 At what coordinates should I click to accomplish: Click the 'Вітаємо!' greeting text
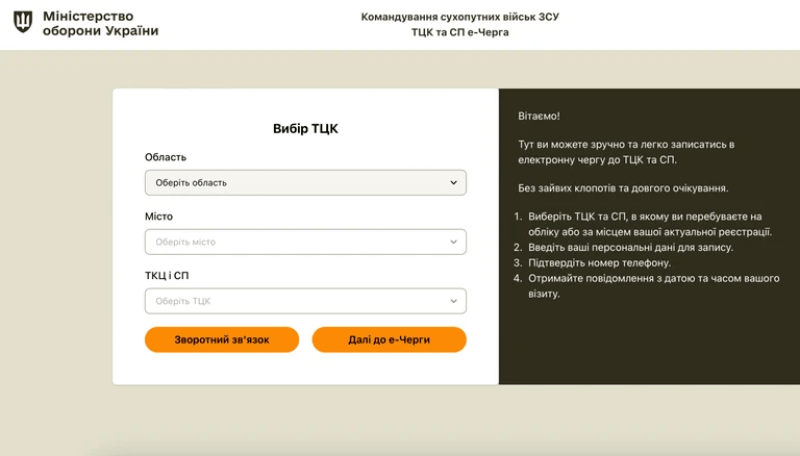(x=539, y=117)
